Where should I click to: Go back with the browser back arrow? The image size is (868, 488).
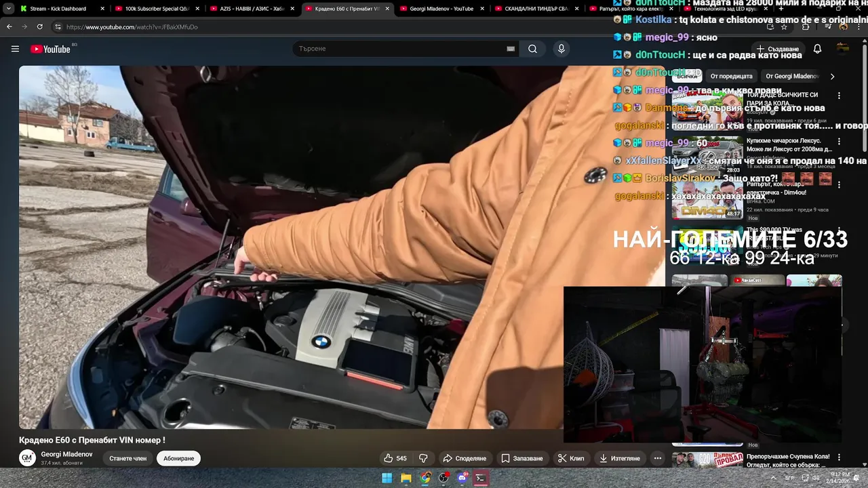(x=9, y=26)
